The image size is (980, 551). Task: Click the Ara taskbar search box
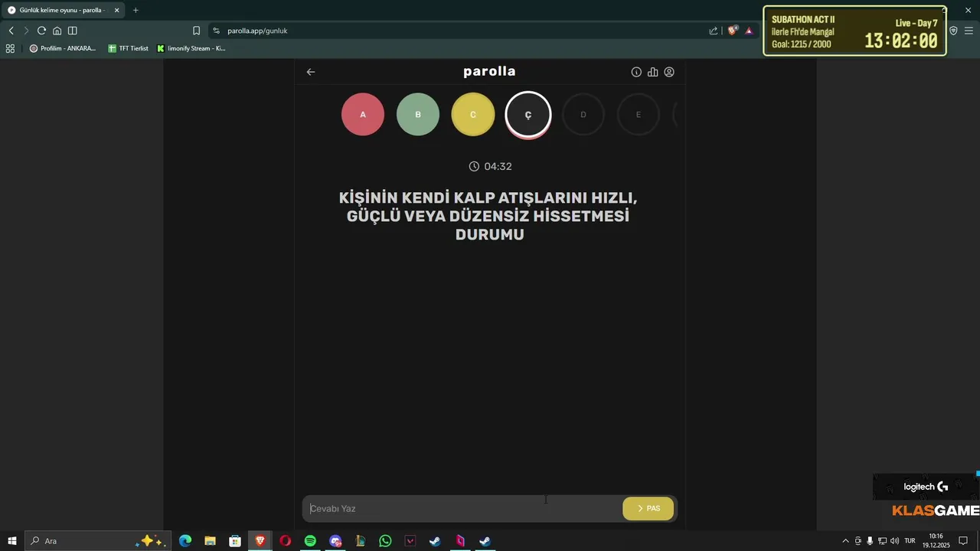click(x=97, y=541)
